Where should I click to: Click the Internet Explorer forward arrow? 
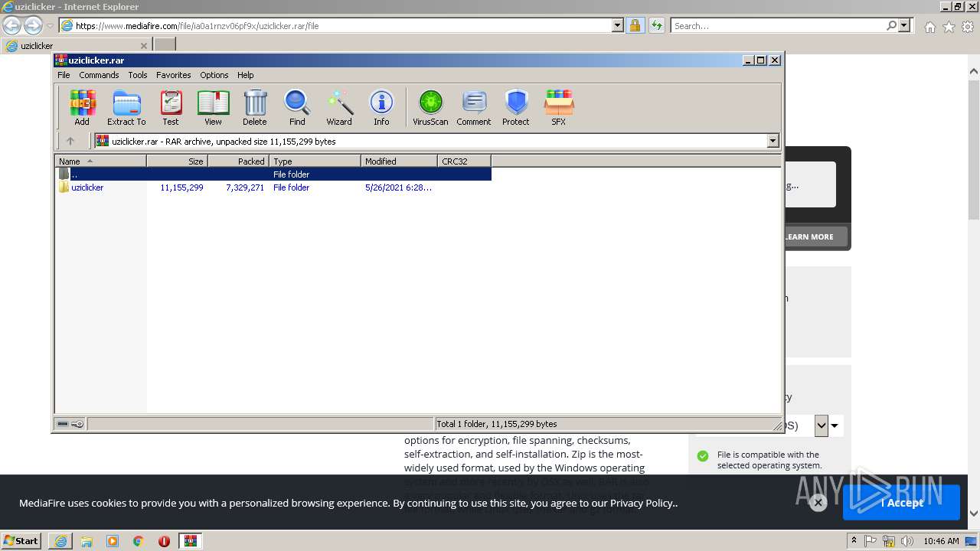coord(33,25)
